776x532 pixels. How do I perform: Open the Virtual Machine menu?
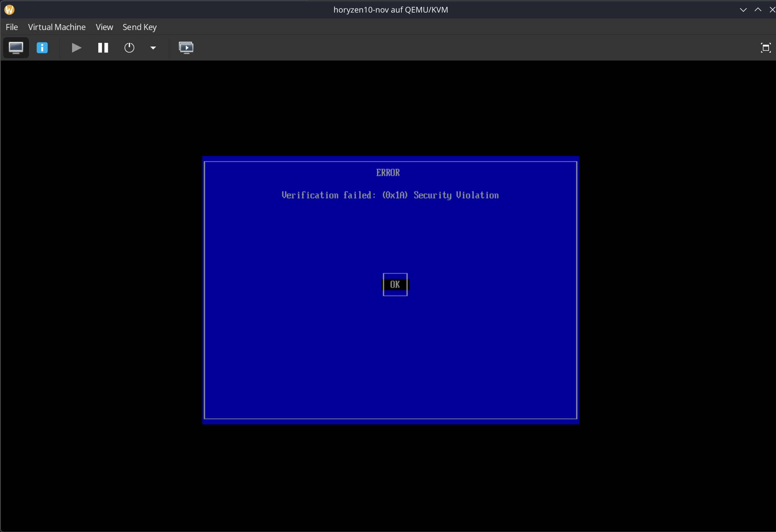point(57,27)
